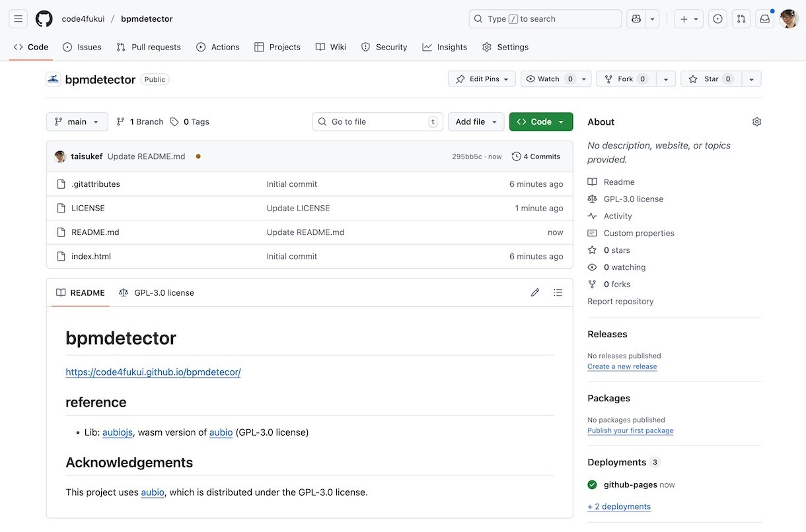Switch to the Issues tab
This screenshot has width=806, height=532.
(x=82, y=47)
